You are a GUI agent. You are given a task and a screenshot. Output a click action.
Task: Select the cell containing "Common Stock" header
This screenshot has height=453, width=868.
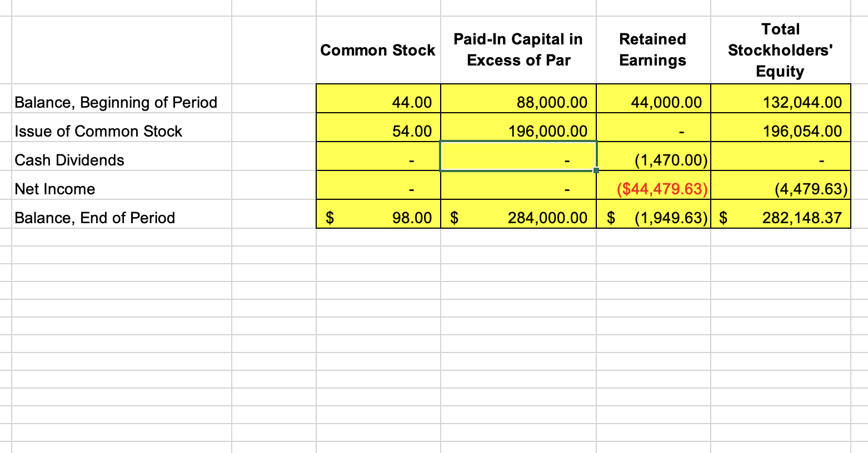pyautogui.click(x=378, y=50)
